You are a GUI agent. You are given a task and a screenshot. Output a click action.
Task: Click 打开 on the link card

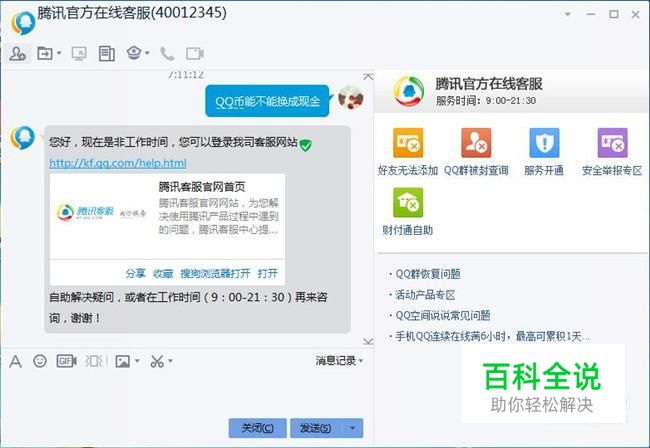(267, 273)
